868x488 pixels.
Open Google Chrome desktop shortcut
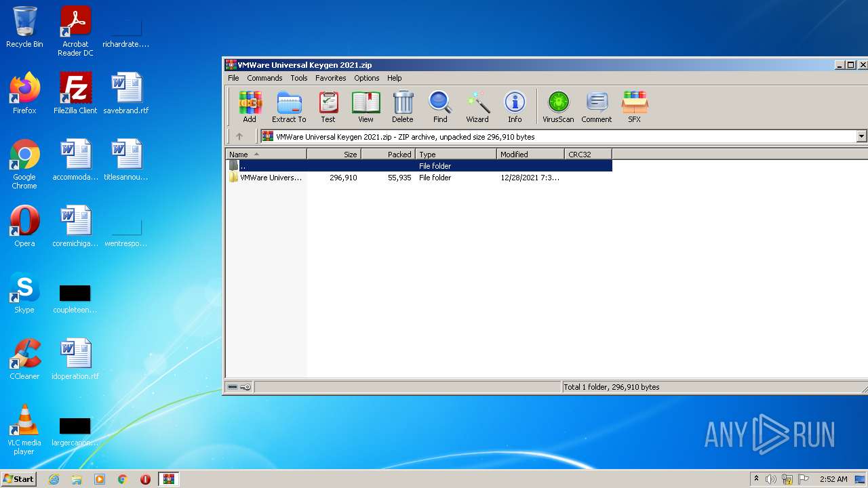pyautogui.click(x=24, y=164)
